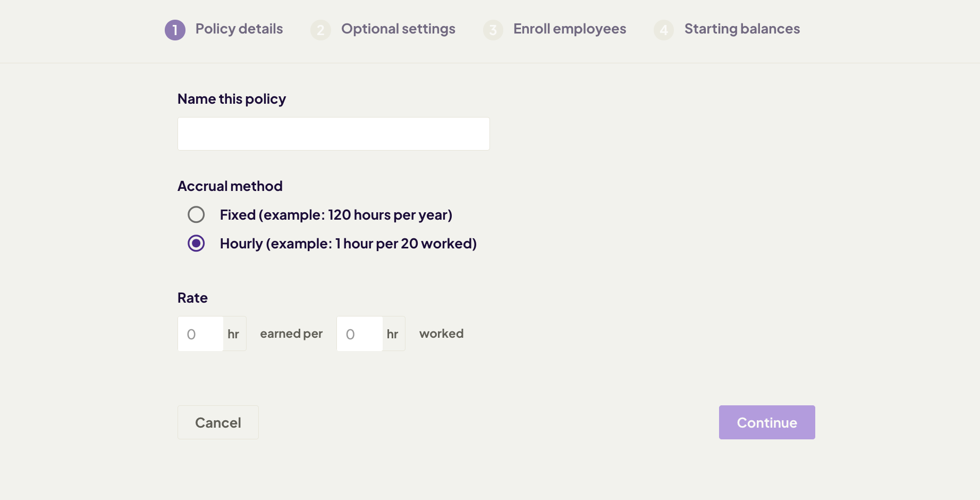The height and width of the screenshot is (500, 980).
Task: Open the Enroll employees step
Action: [x=569, y=29]
